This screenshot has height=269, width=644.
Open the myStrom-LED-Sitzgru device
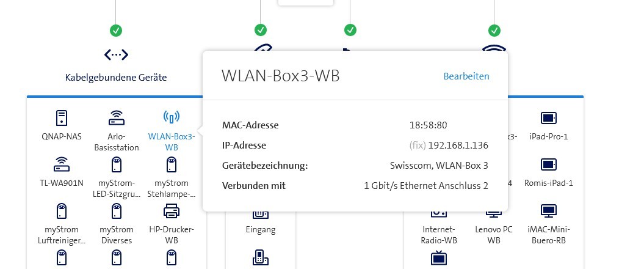pos(116,164)
